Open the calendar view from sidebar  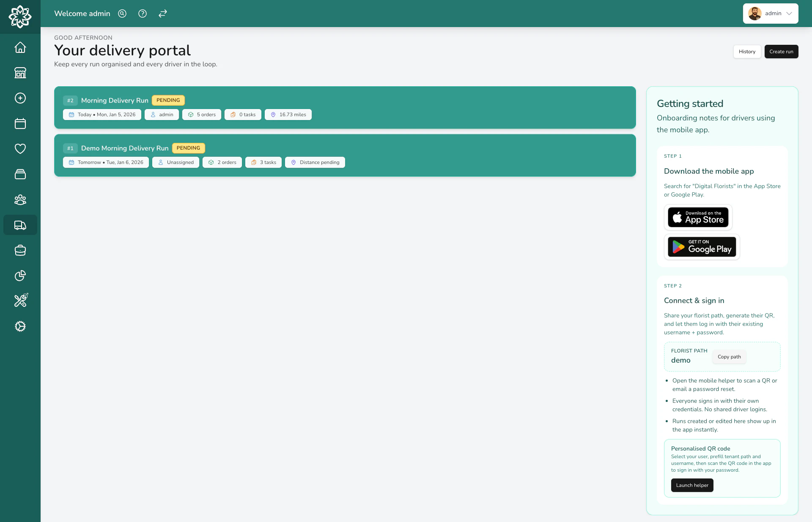point(20,123)
